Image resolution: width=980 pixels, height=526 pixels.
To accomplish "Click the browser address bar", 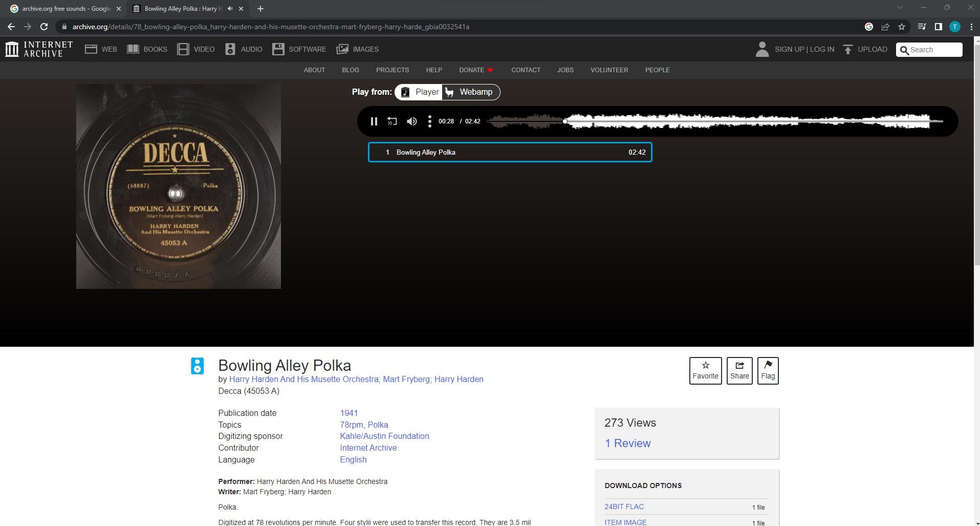I will (461, 27).
